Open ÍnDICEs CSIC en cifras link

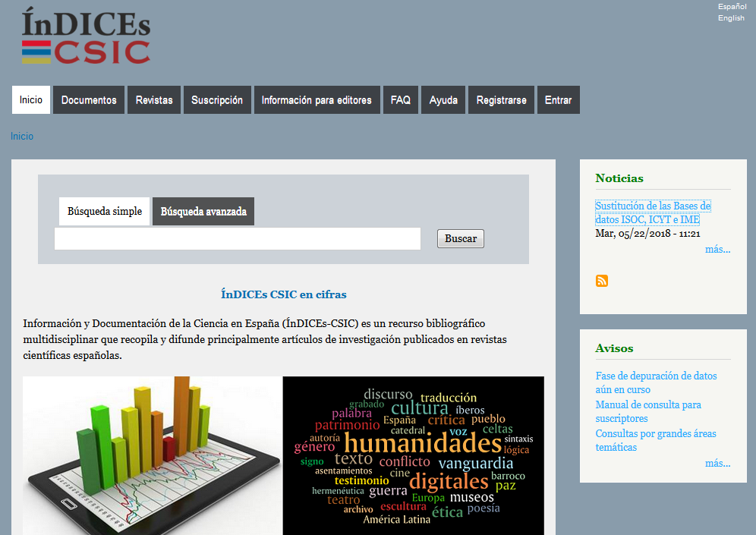283,294
